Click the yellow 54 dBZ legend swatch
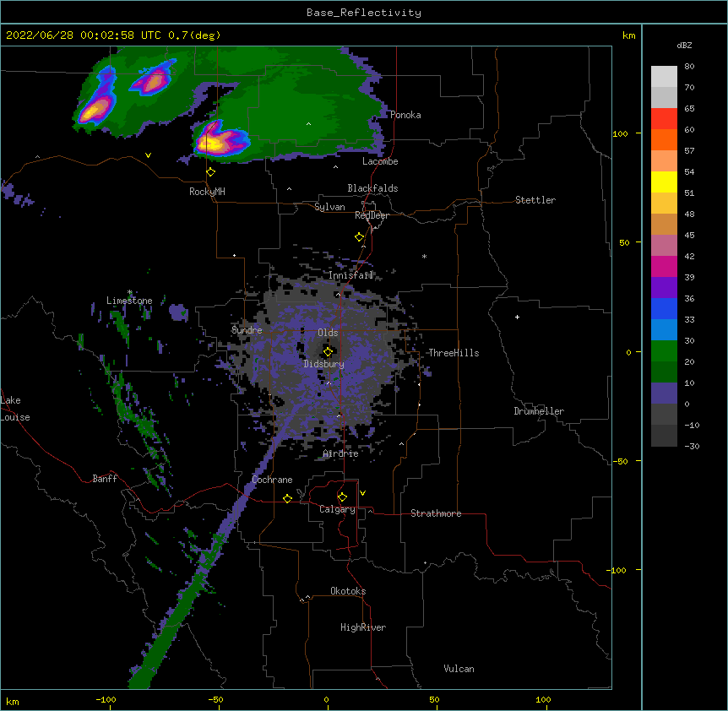The height and width of the screenshot is (711, 728). click(664, 182)
